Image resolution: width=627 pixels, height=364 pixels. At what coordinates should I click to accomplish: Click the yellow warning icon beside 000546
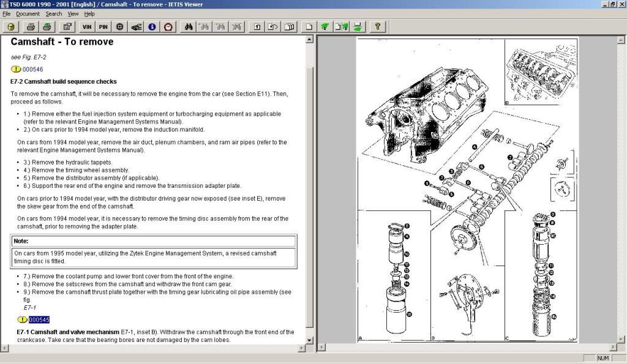click(16, 69)
